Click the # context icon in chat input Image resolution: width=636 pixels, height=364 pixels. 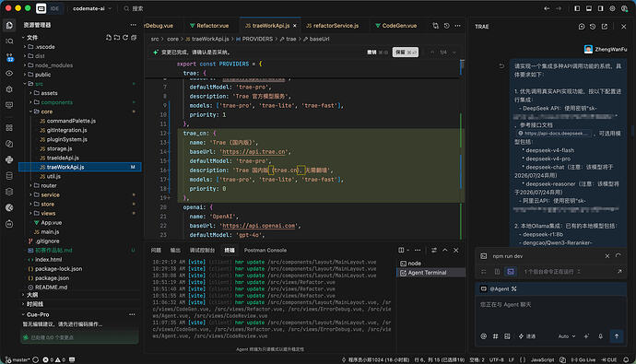pyautogui.click(x=495, y=336)
